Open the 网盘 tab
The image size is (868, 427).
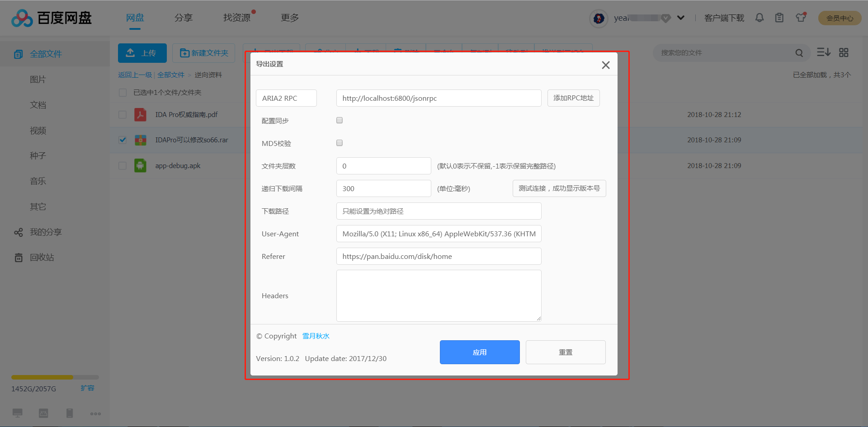[135, 18]
